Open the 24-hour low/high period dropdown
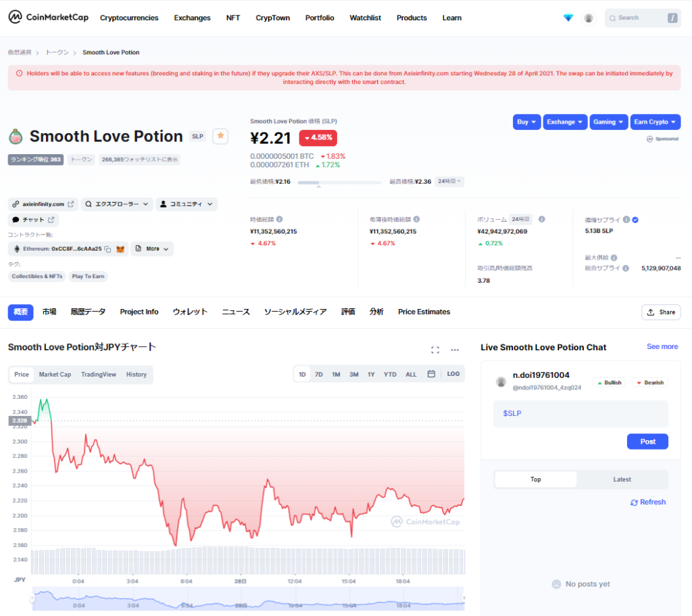This screenshot has height=616, width=692. tap(449, 181)
